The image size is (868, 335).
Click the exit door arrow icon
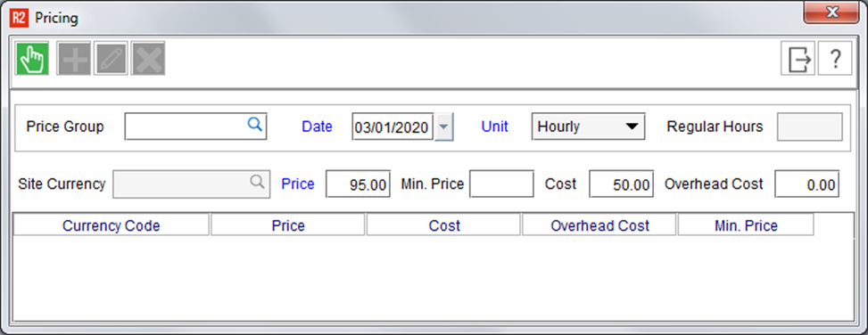tap(798, 59)
